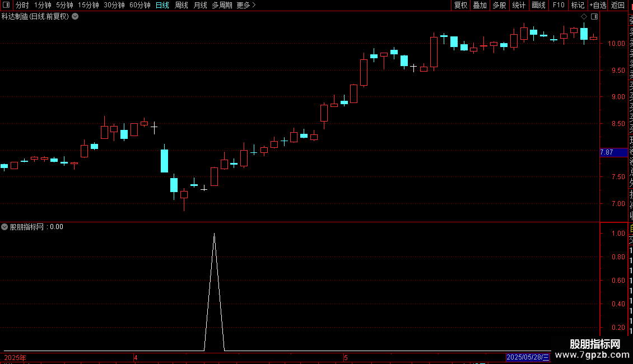Click the 0.80 indicator axis label

pos(618,257)
